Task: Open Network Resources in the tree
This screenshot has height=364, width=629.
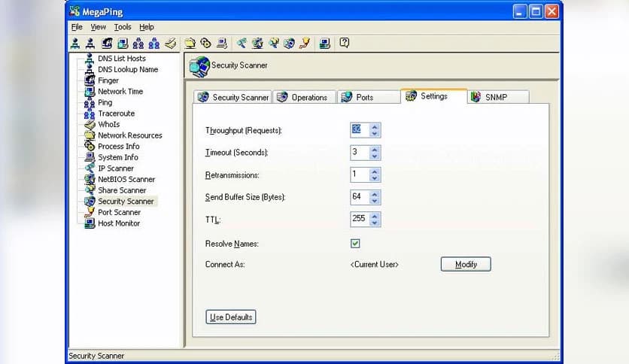Action: point(130,135)
